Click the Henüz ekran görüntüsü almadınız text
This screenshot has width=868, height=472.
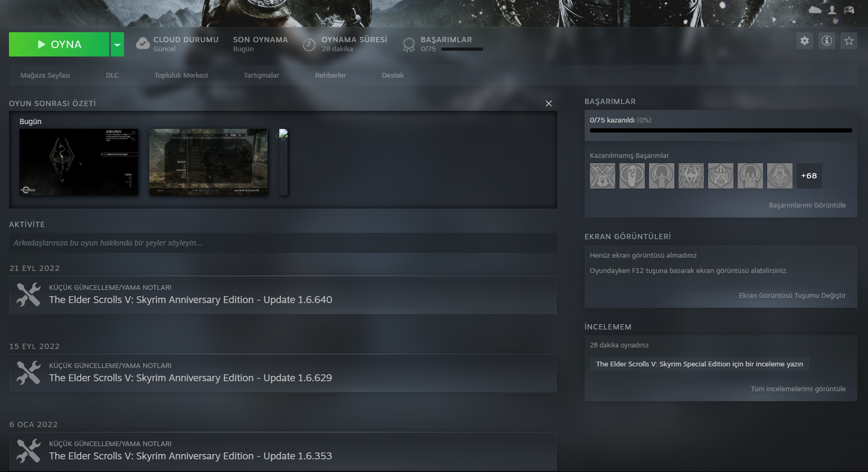click(643, 256)
